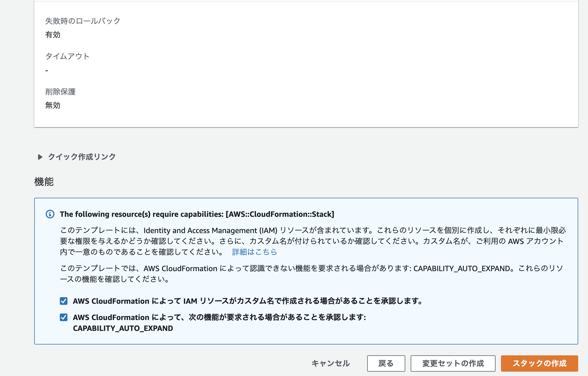The height and width of the screenshot is (376, 588).
Task: Click the 'require capabilities' alert heading text
Action: click(197, 214)
